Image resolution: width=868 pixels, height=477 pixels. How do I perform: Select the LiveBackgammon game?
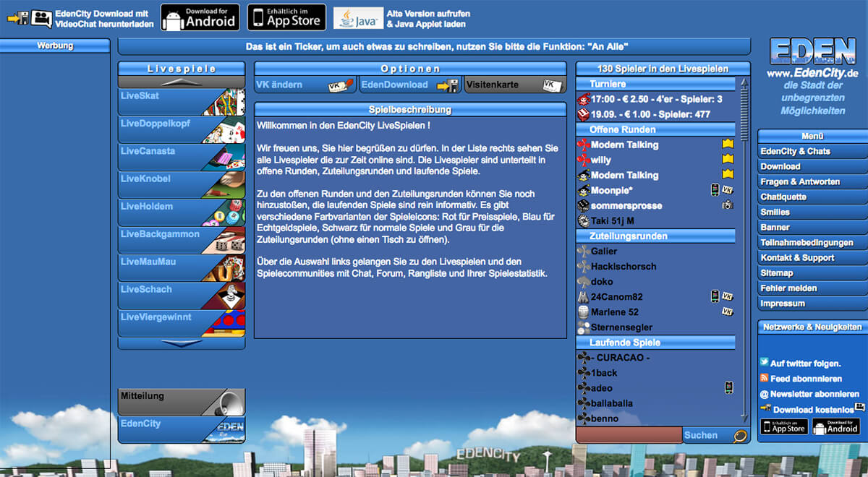click(182, 240)
